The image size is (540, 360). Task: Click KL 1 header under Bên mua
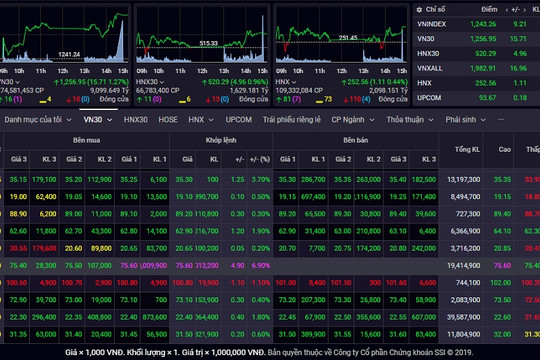pos(159,159)
